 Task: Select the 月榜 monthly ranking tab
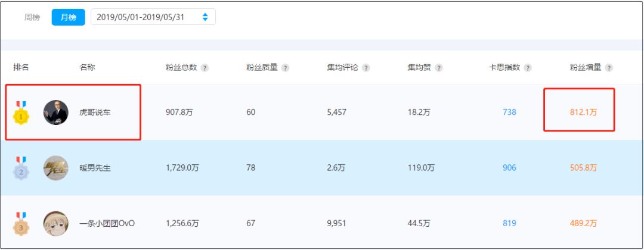[68, 17]
